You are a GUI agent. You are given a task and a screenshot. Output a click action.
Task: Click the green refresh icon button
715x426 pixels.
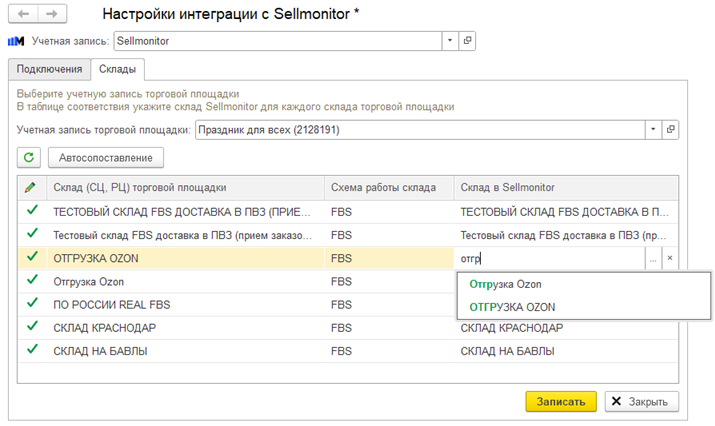coord(29,157)
